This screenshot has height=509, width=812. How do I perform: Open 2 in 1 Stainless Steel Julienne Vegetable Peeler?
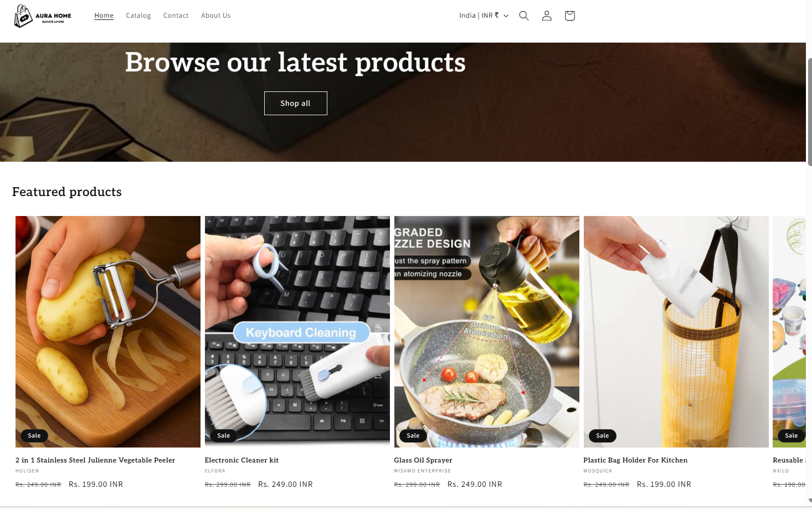[x=95, y=460]
